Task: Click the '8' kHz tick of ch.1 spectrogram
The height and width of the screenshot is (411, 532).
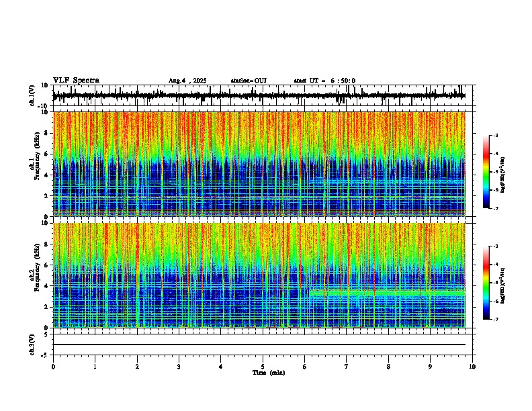Action: click(x=46, y=133)
